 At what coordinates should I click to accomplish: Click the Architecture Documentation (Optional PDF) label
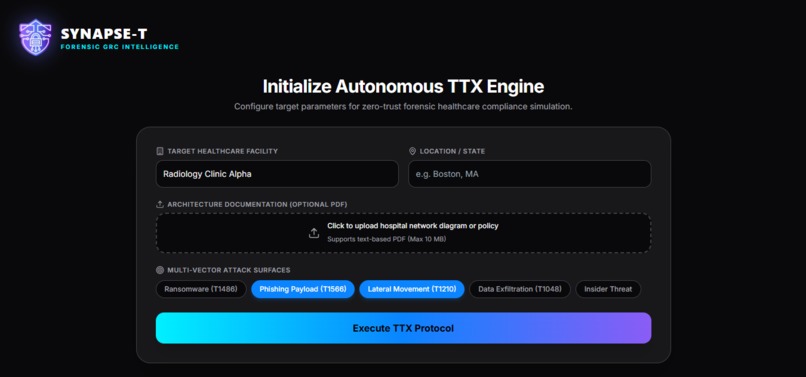[257, 204]
